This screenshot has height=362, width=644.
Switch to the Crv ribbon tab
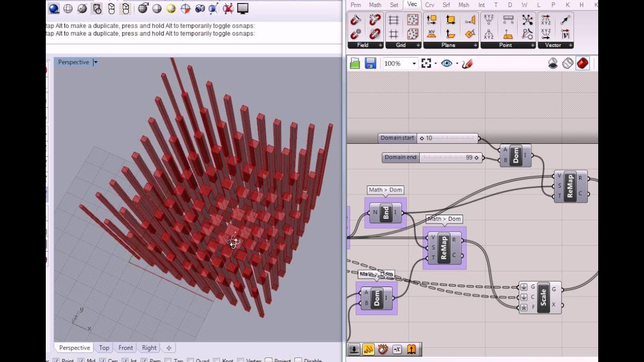coord(430,5)
